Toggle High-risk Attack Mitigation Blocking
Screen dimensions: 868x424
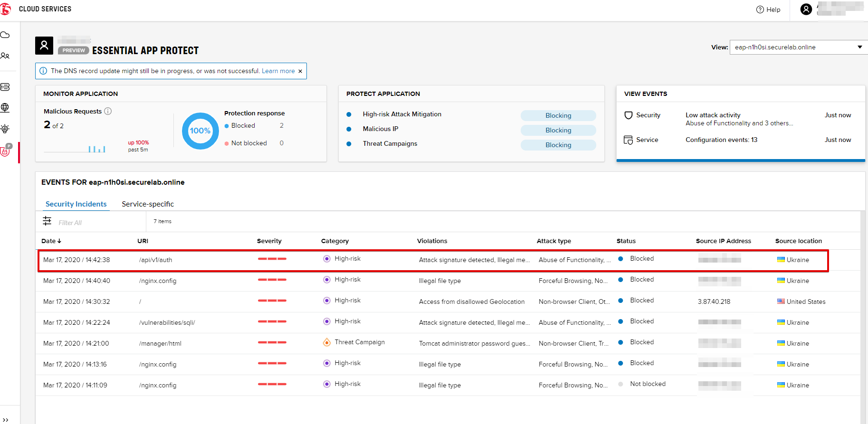tap(558, 115)
